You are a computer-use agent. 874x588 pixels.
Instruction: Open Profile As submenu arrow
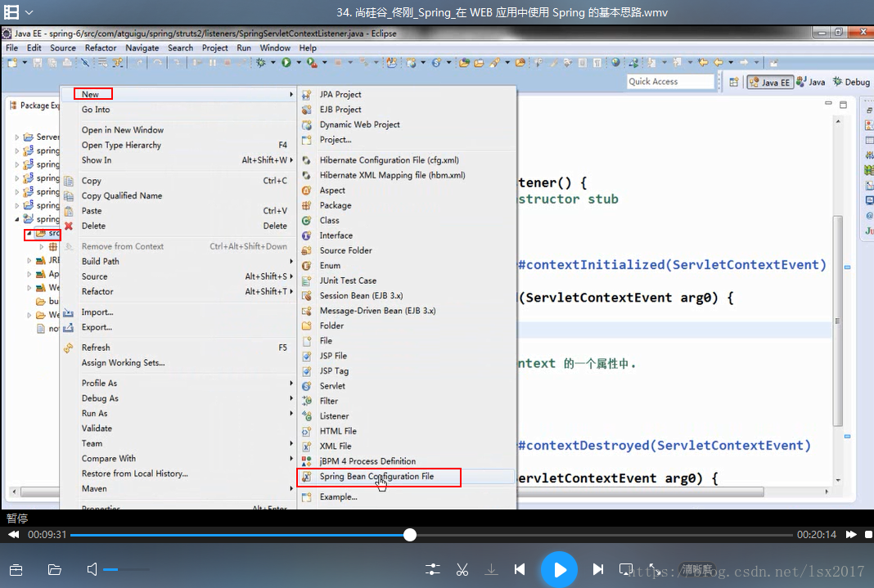291,383
